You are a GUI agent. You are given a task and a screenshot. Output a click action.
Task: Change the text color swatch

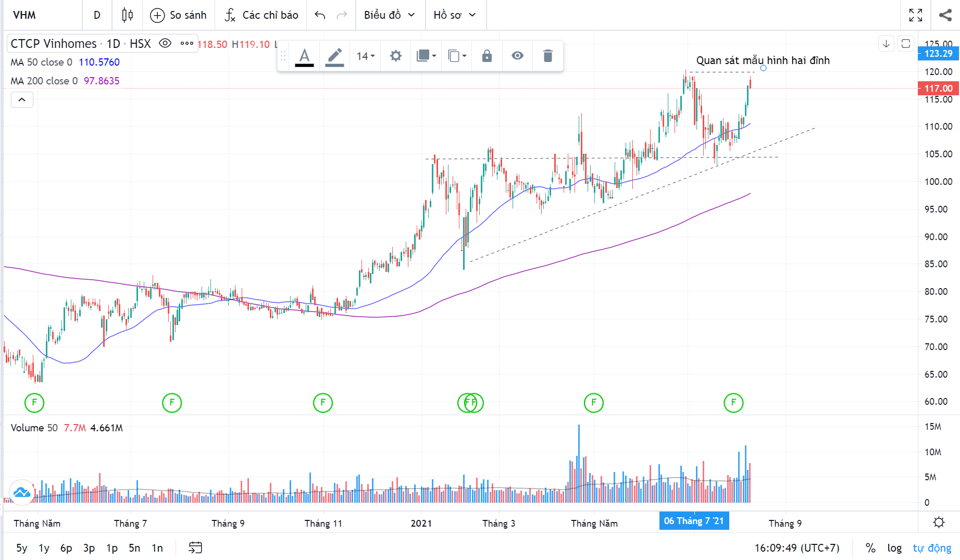pyautogui.click(x=304, y=56)
